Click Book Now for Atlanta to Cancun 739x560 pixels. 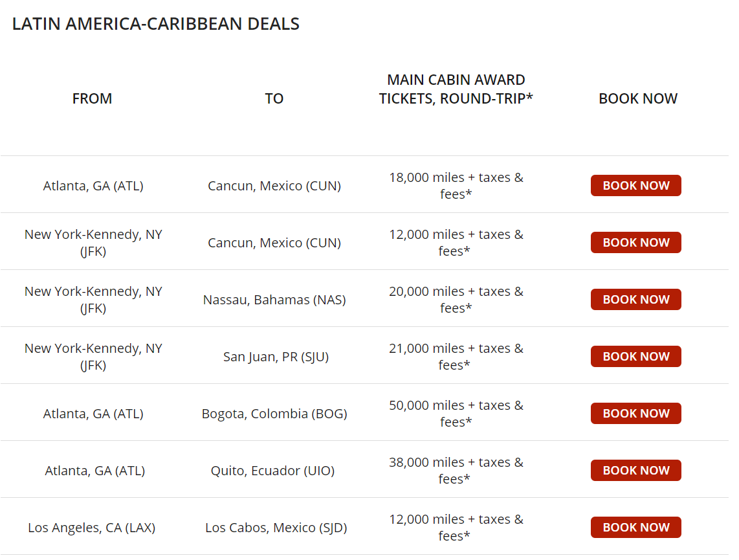click(635, 186)
